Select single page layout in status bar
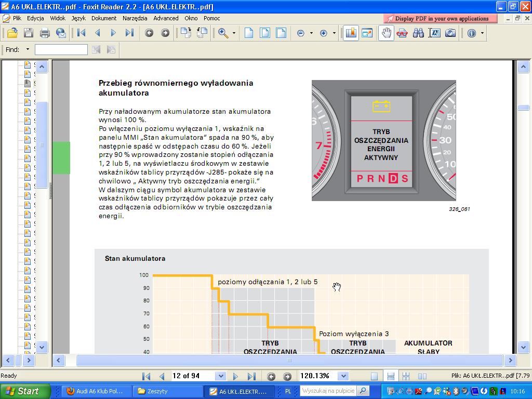532x399 pixels. coord(374,376)
